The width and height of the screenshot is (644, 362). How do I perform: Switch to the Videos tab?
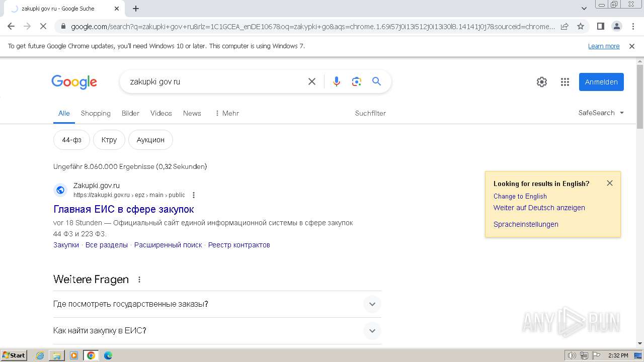(161, 113)
